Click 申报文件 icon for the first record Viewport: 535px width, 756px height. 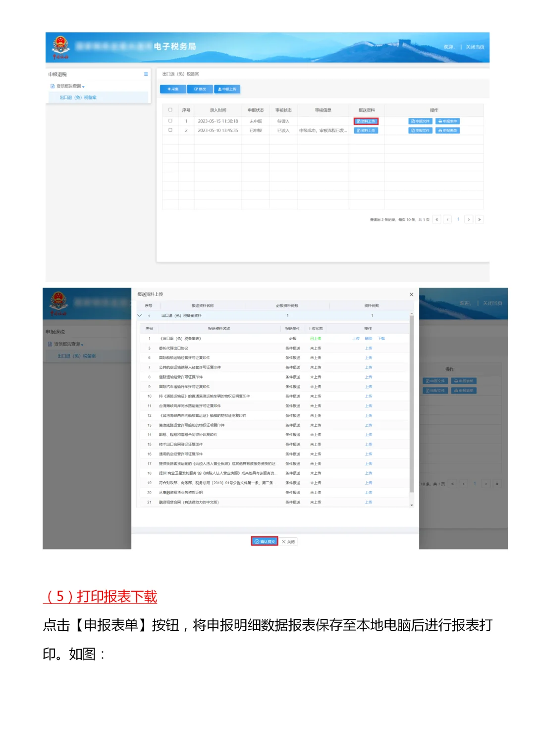coord(421,120)
